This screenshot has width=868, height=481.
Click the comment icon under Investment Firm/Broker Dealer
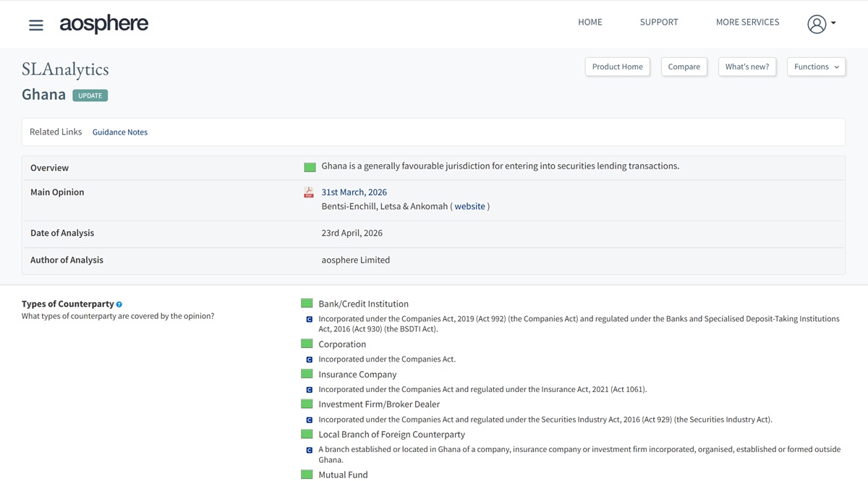coord(310,420)
